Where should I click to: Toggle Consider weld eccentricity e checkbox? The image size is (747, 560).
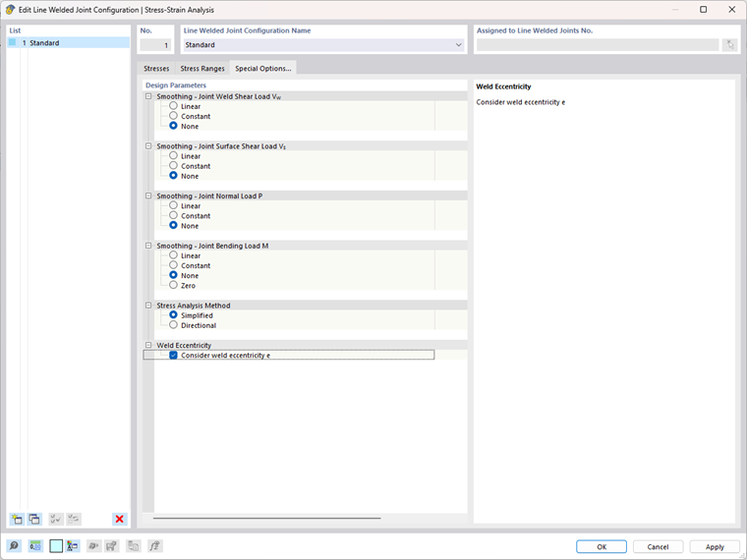(x=173, y=356)
